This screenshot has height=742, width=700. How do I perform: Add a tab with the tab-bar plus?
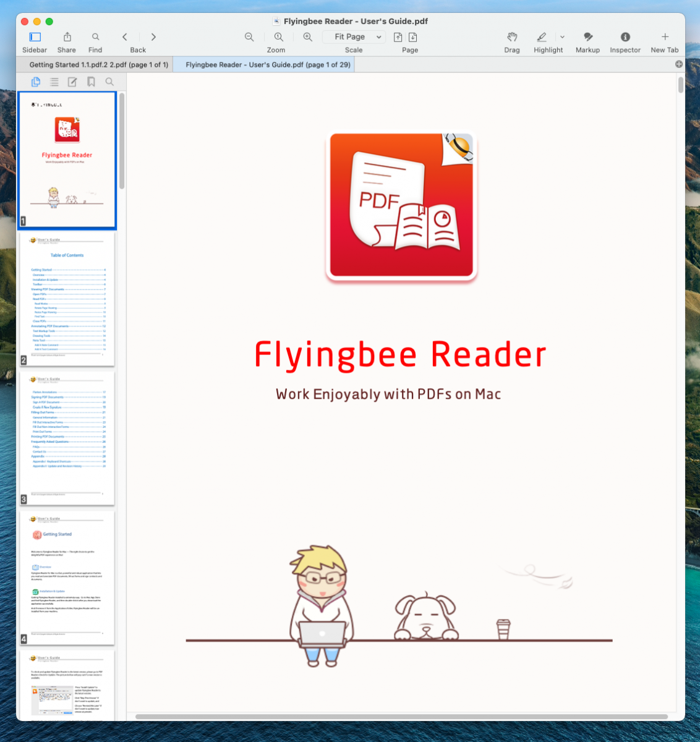coord(679,64)
